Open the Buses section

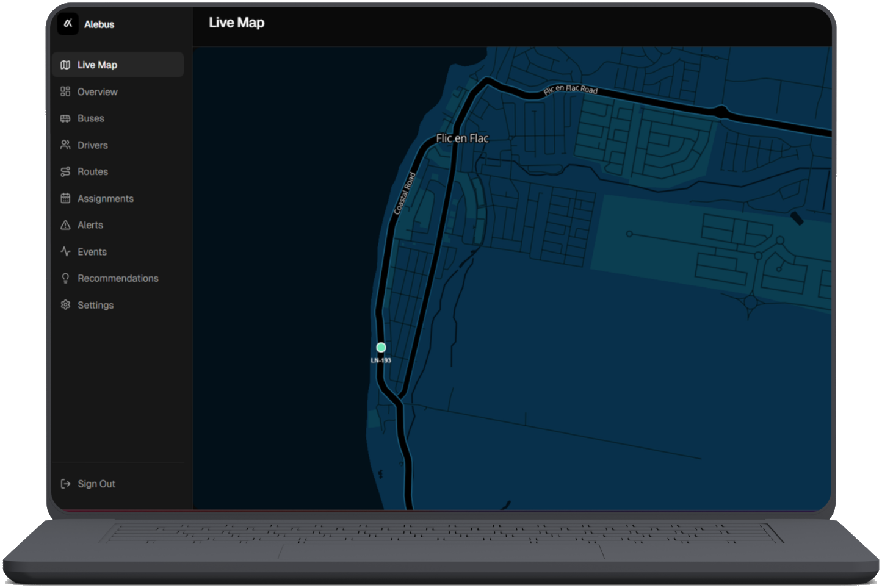pos(118,118)
